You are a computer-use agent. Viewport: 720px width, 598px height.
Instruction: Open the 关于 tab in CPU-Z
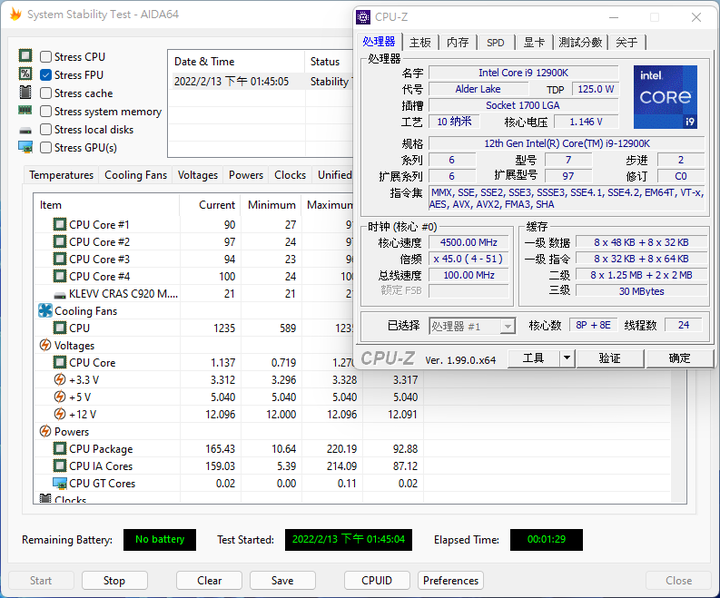pos(626,42)
